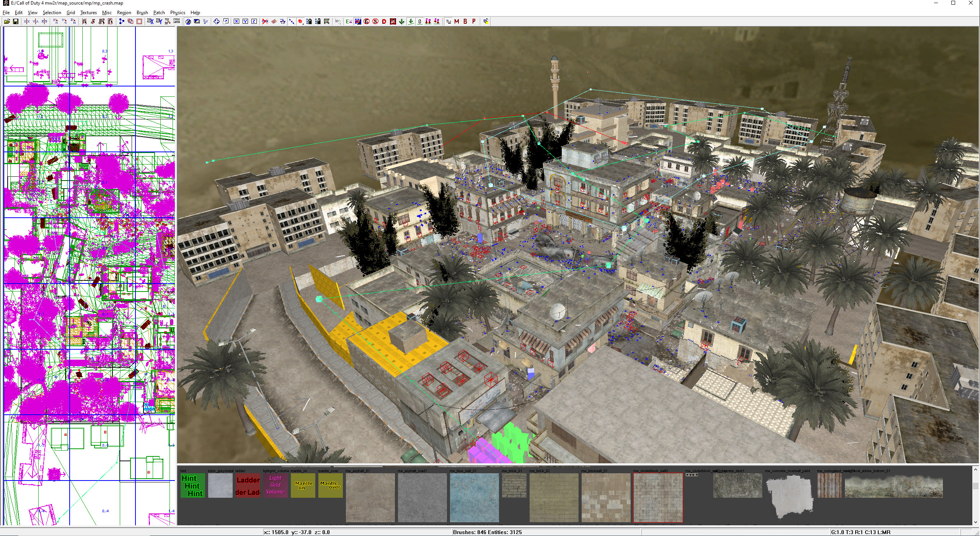Image resolution: width=980 pixels, height=536 pixels.
Task: Toggle the blue diagonal line tool
Action: [x=292, y=21]
